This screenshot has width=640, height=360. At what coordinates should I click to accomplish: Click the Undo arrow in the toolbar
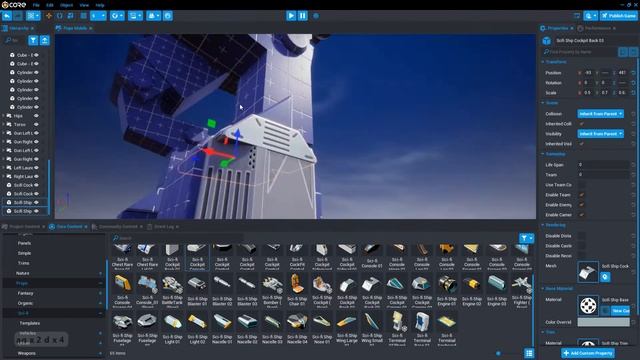(x=7, y=16)
